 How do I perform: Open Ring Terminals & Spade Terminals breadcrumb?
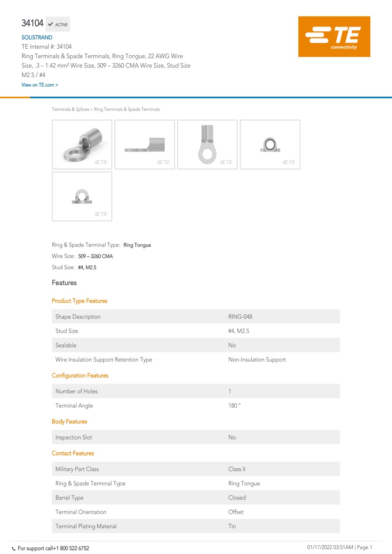(127, 109)
